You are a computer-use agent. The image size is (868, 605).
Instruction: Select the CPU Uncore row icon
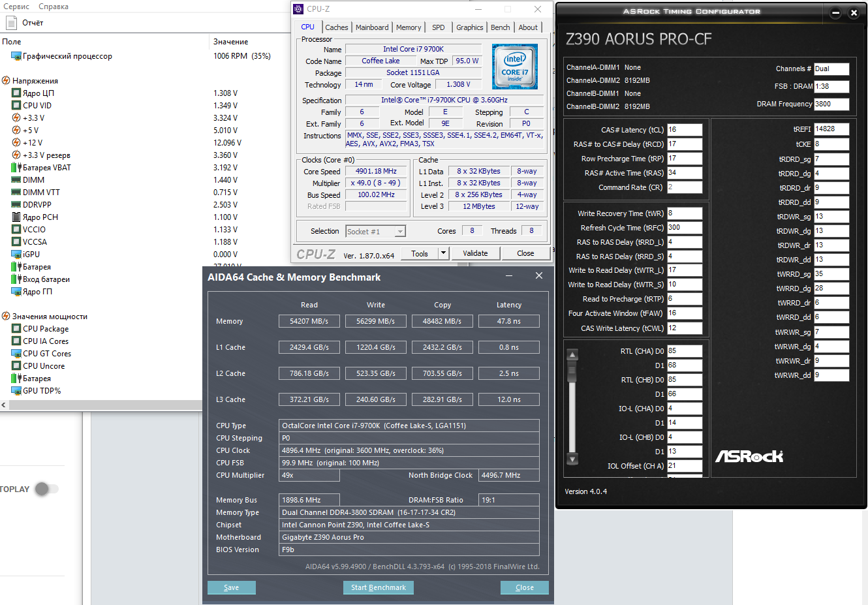tap(16, 366)
